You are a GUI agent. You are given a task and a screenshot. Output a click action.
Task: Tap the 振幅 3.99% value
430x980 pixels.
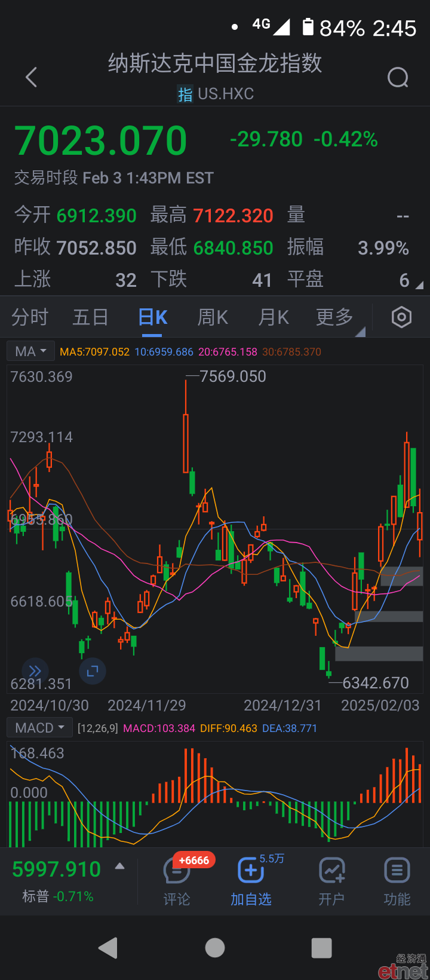click(383, 248)
